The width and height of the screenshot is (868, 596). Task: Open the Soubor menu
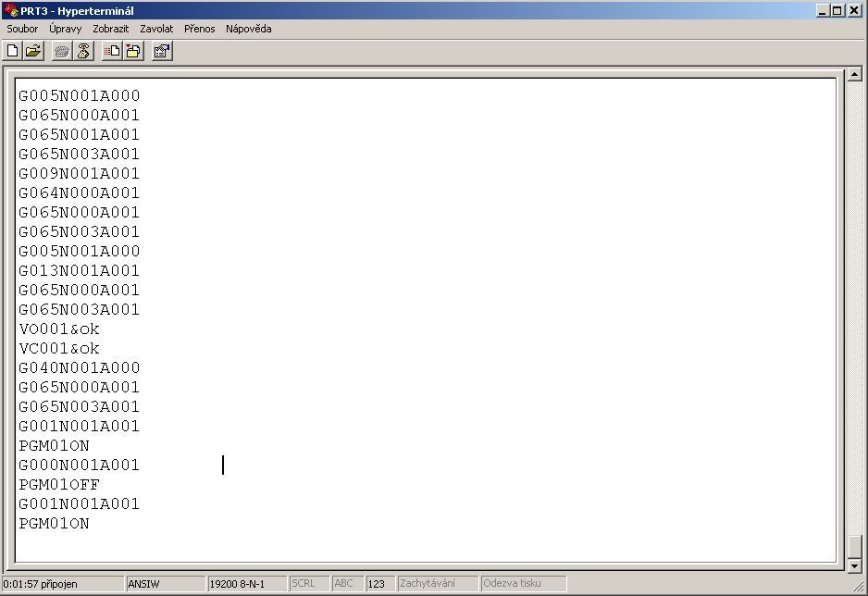click(22, 29)
